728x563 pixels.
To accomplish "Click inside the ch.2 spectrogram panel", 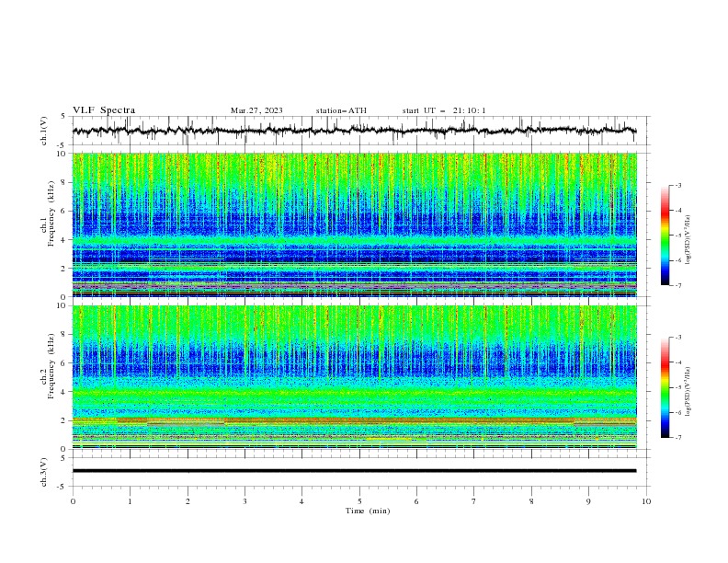I will [354, 377].
